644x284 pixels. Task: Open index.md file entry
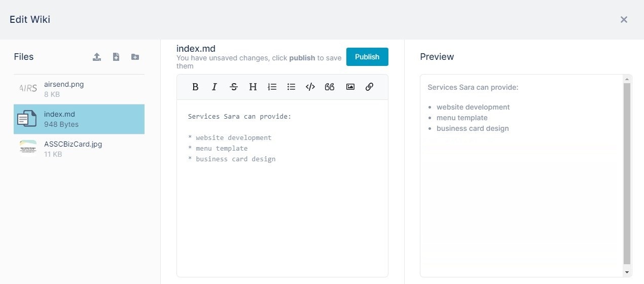point(79,119)
